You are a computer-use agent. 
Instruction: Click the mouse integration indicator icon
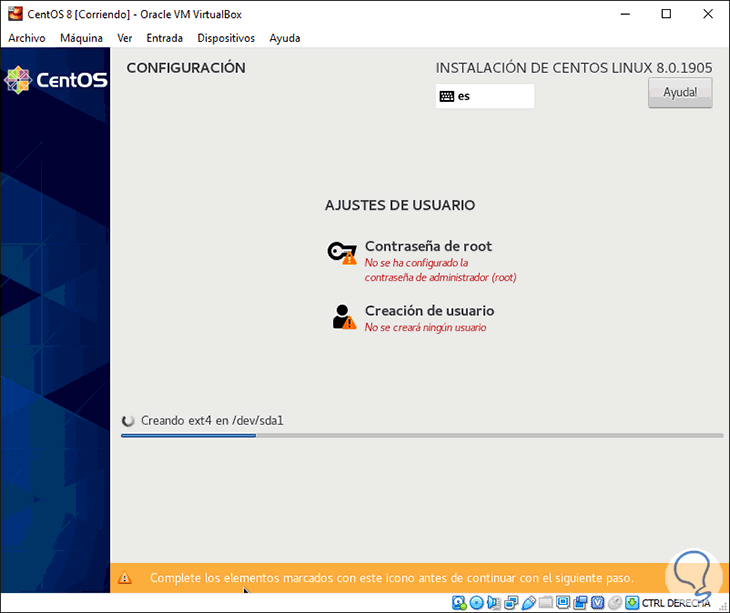pos(615,603)
